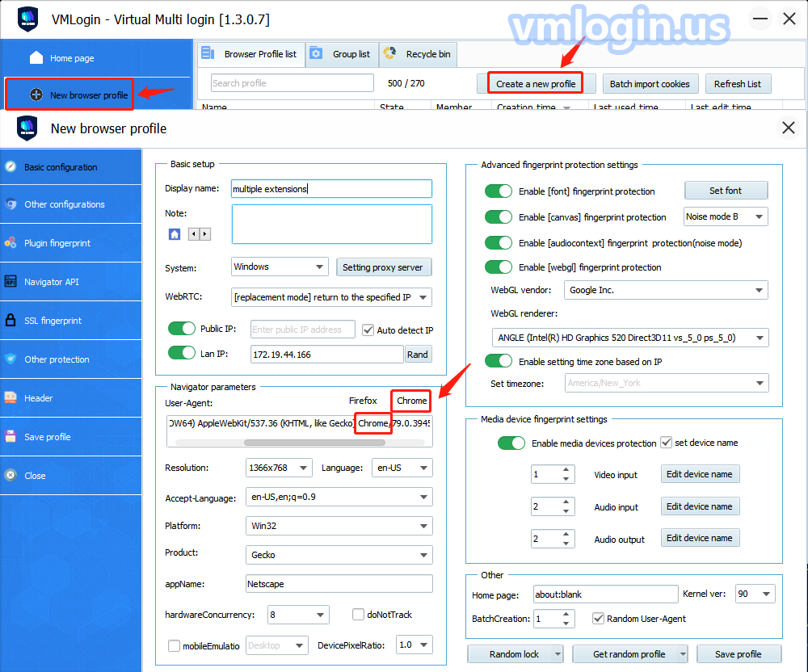
Task: Expand the Resolution dropdown
Action: [x=279, y=468]
